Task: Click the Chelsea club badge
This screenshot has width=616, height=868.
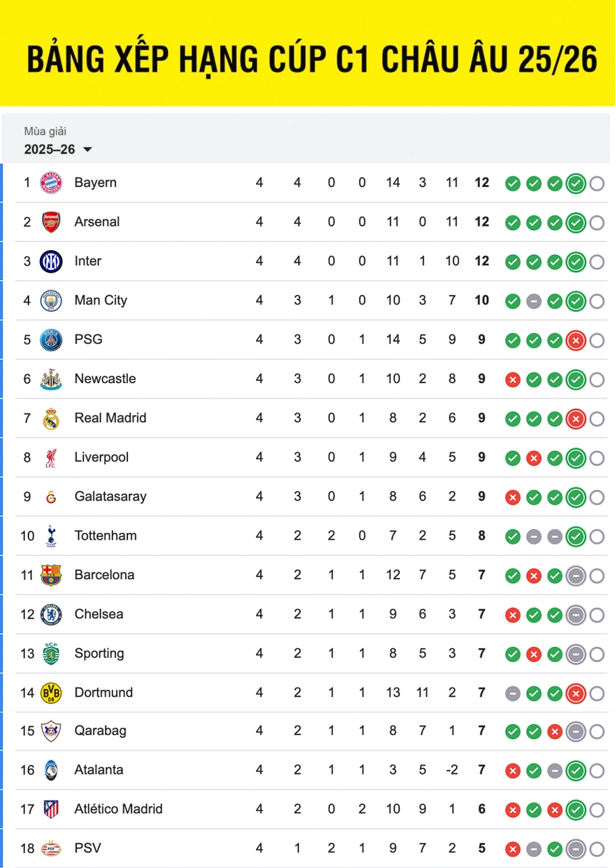Action: coord(51,615)
